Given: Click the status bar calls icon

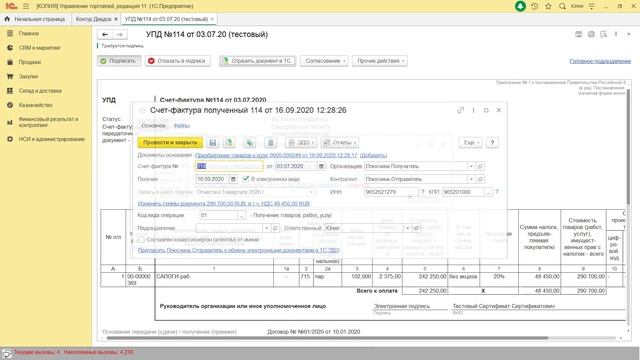Looking at the screenshot, I should 7,353.
